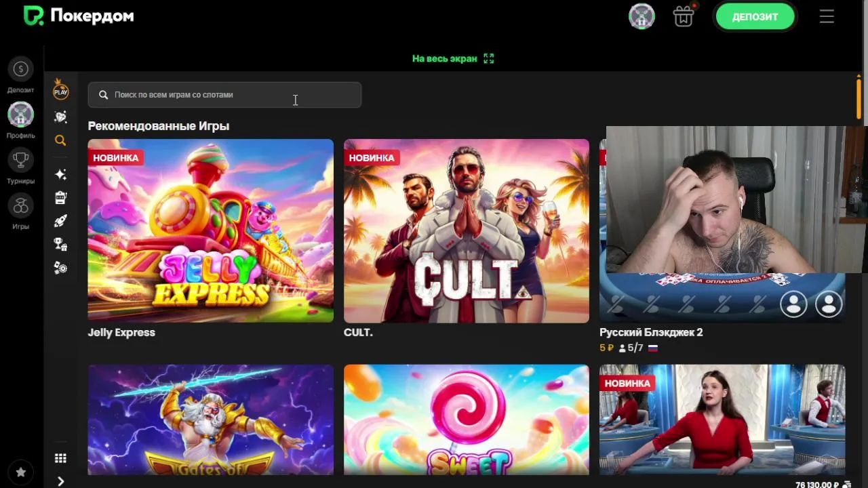The height and width of the screenshot is (488, 868).
Task: Click the magnifier icon in search box
Action: (x=103, y=95)
